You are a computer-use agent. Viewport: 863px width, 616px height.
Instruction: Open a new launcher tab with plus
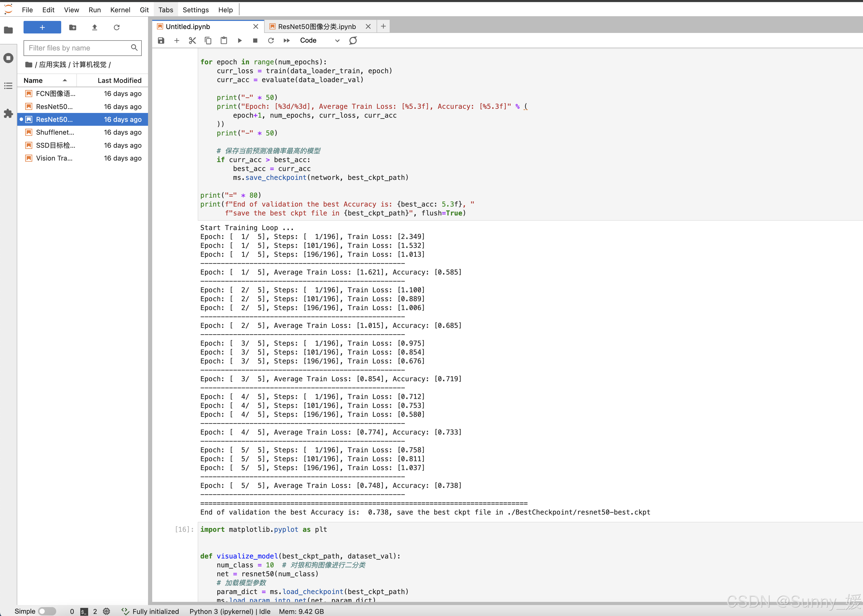[383, 26]
